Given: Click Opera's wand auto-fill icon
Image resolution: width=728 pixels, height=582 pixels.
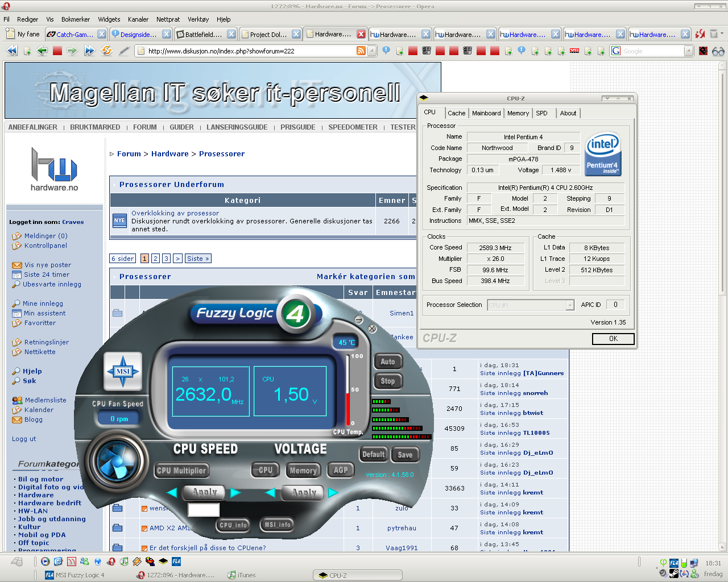Looking at the screenshot, I should coord(124,51).
